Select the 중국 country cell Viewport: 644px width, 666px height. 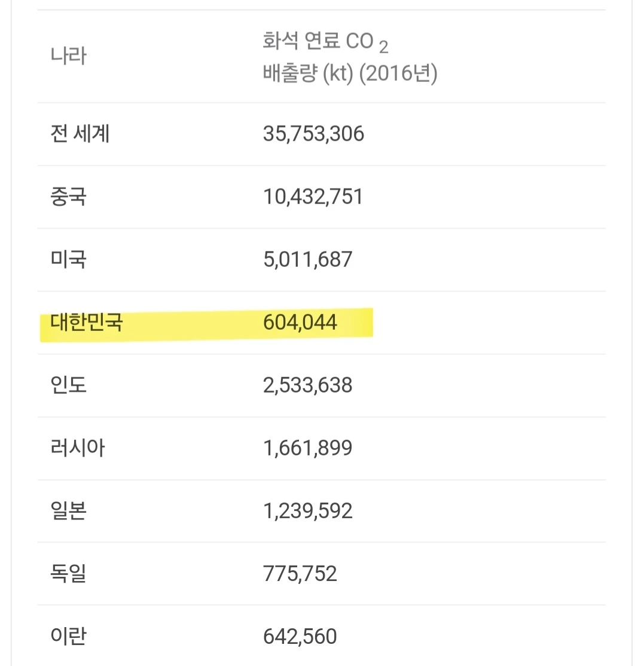click(x=68, y=197)
